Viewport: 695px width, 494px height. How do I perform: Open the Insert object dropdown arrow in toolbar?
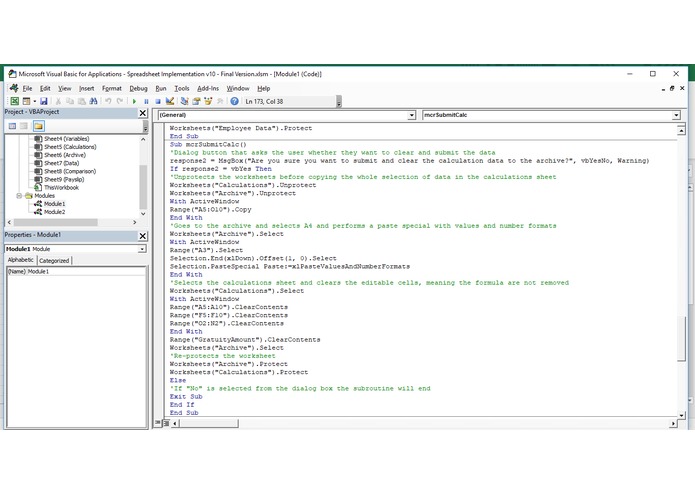point(34,101)
